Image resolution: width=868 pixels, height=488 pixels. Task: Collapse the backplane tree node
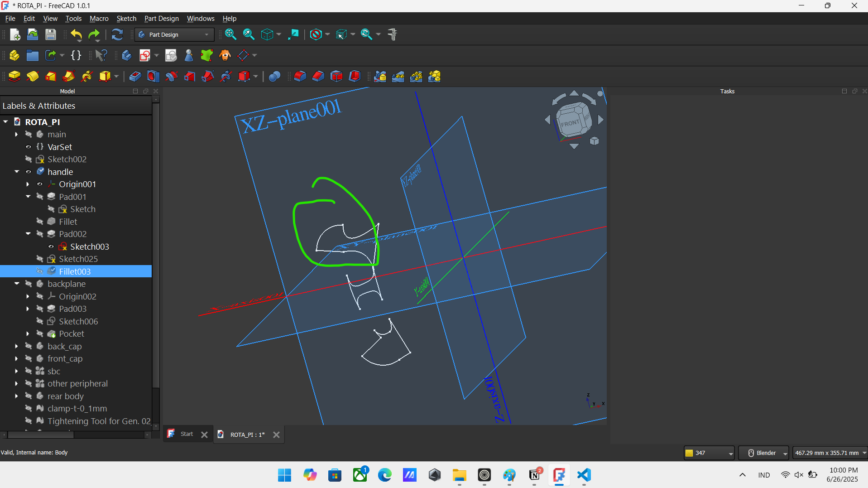[x=17, y=284]
